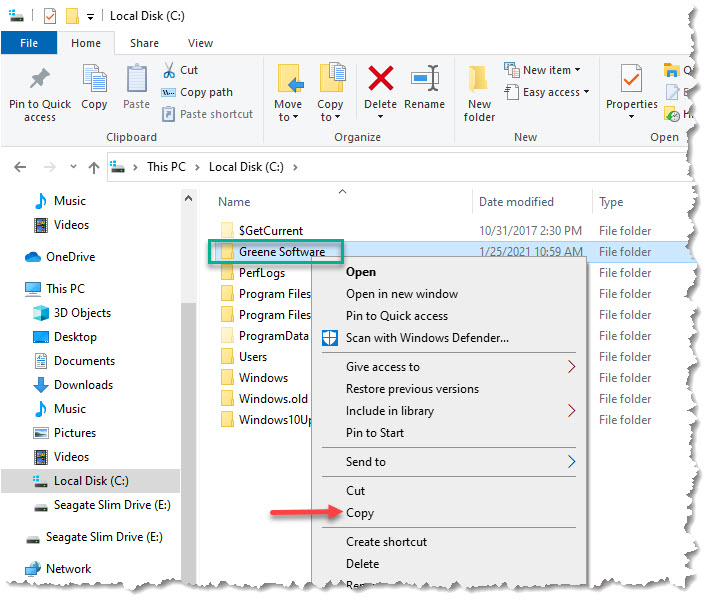
Task: Open the File tab
Action: coord(29,43)
